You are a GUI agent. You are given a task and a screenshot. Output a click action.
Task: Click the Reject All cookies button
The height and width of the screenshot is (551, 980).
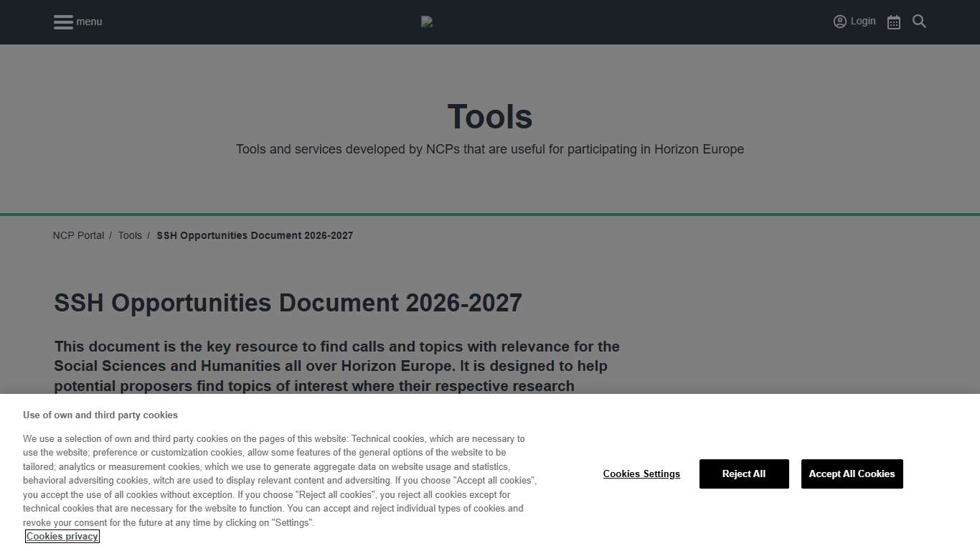744,474
